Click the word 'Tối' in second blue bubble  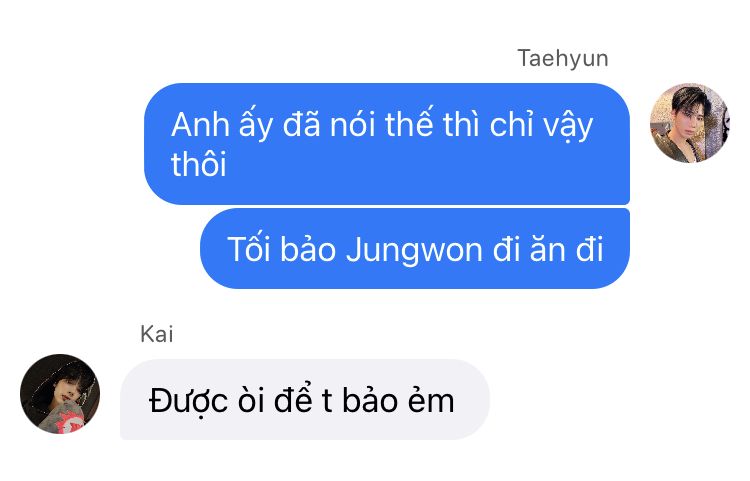pos(248,249)
